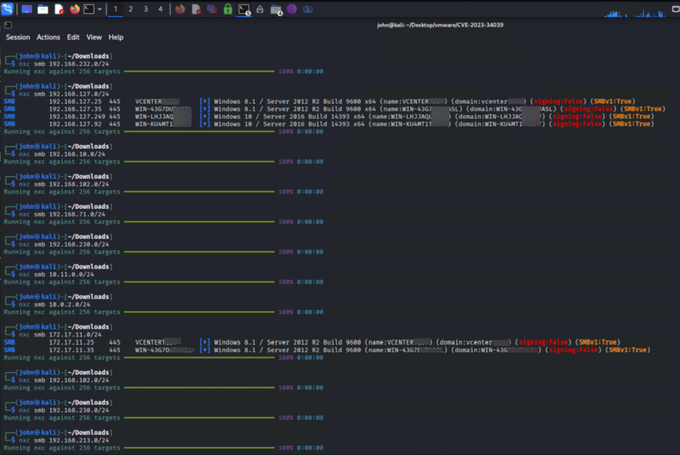Screen dimensions: 680x455
Task: Switch to workspace 2
Action: pyautogui.click(x=131, y=9)
